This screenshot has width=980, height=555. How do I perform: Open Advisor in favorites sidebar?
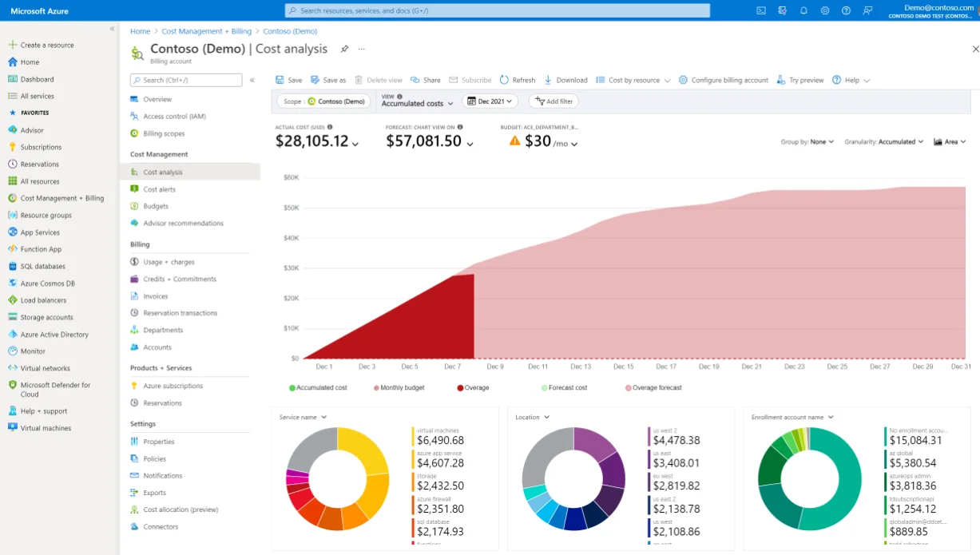[x=32, y=130]
